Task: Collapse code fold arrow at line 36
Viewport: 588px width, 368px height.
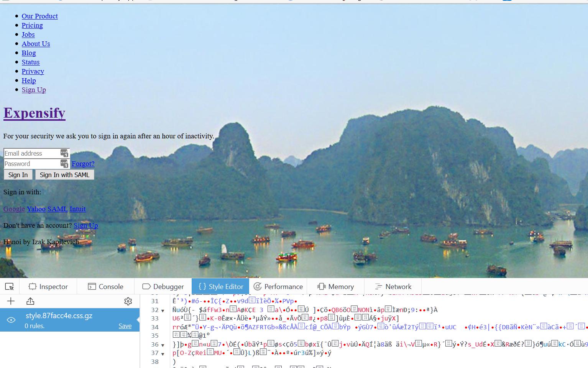Action: point(163,345)
